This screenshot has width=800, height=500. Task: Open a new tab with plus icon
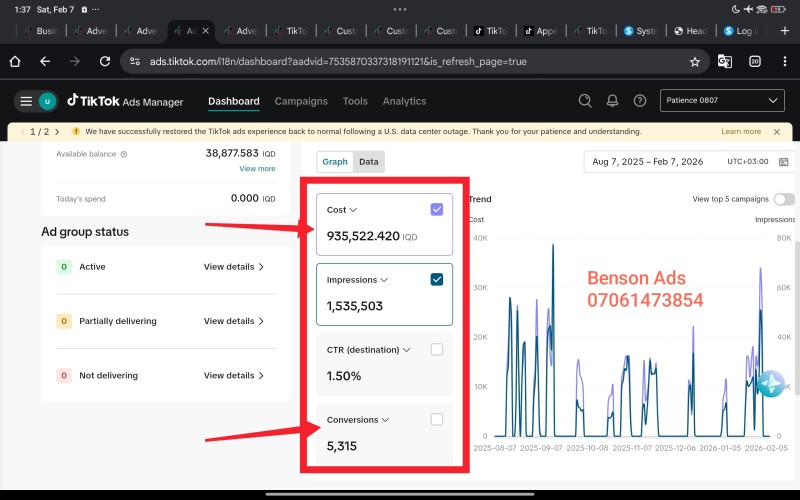(x=785, y=31)
